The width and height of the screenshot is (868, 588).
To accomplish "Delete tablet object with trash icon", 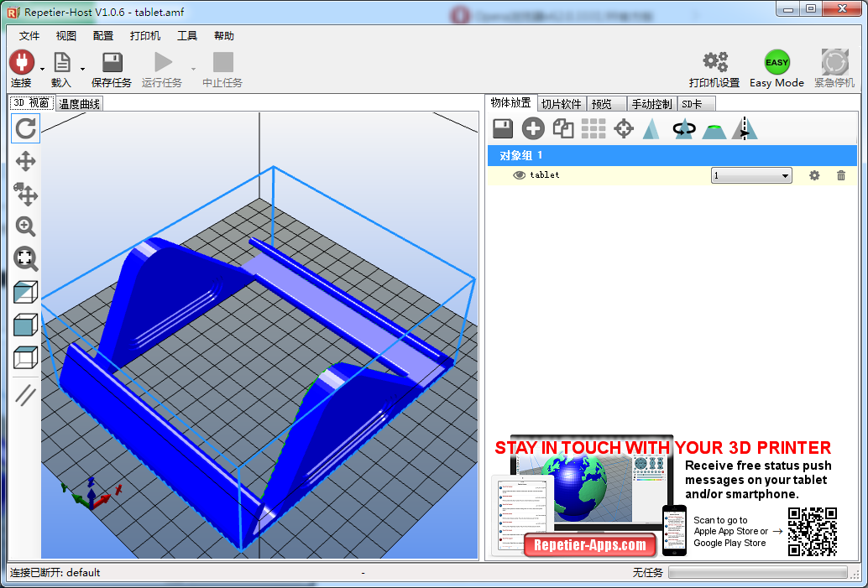I will 841,175.
